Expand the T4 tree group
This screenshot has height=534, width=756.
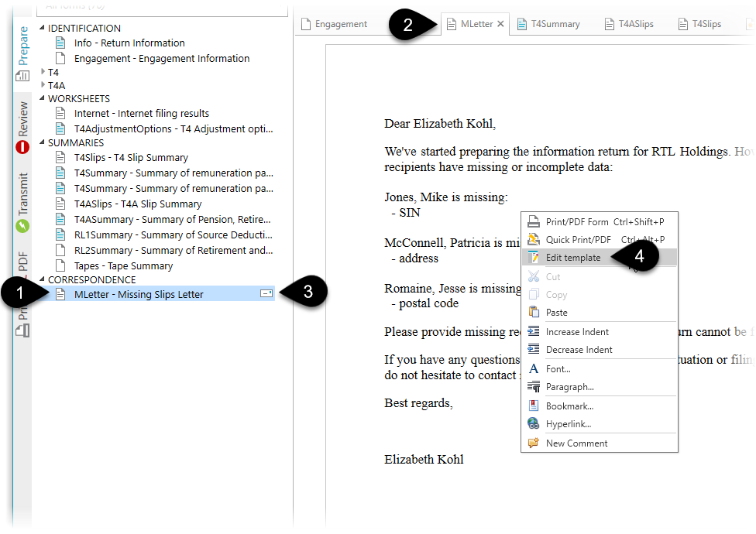(x=43, y=72)
